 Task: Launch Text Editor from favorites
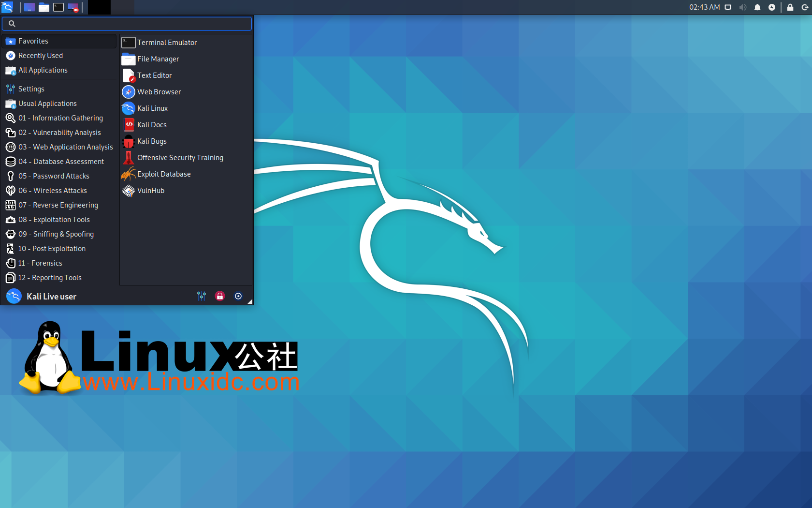tap(186, 75)
